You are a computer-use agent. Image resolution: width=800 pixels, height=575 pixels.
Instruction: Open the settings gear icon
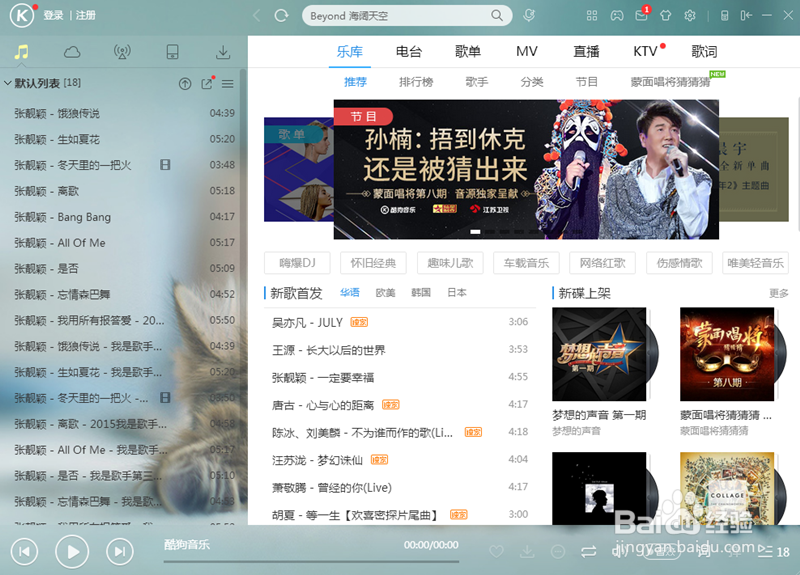(690, 16)
